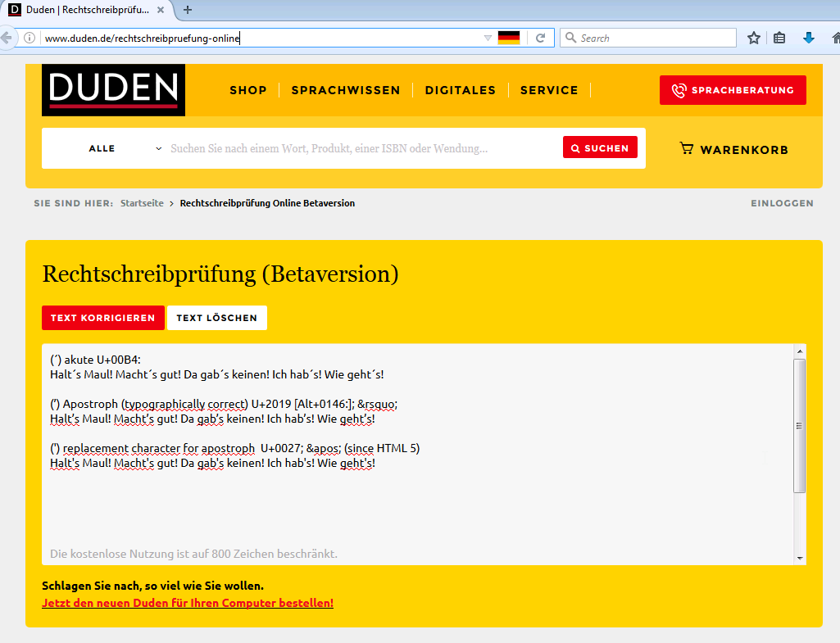Image resolution: width=840 pixels, height=643 pixels.
Task: Click the line "(´) akute U+00B4:"
Action: pyautogui.click(x=95, y=360)
